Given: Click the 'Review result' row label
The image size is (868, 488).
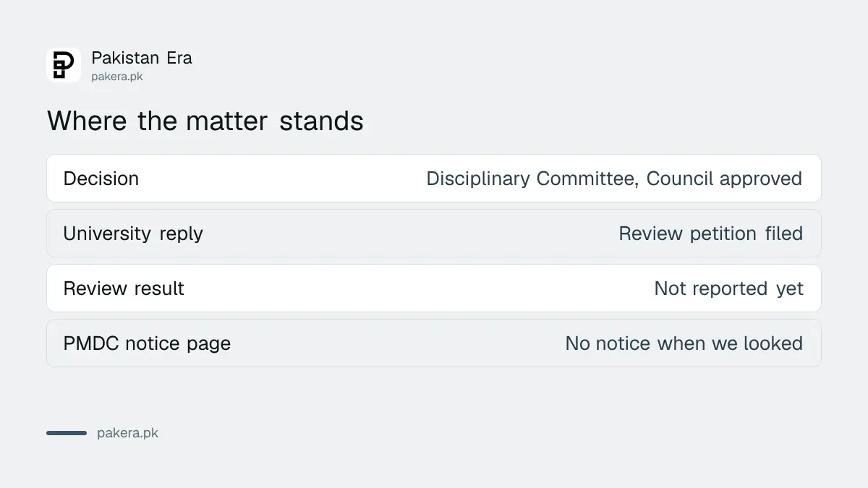Looking at the screenshot, I should [124, 288].
